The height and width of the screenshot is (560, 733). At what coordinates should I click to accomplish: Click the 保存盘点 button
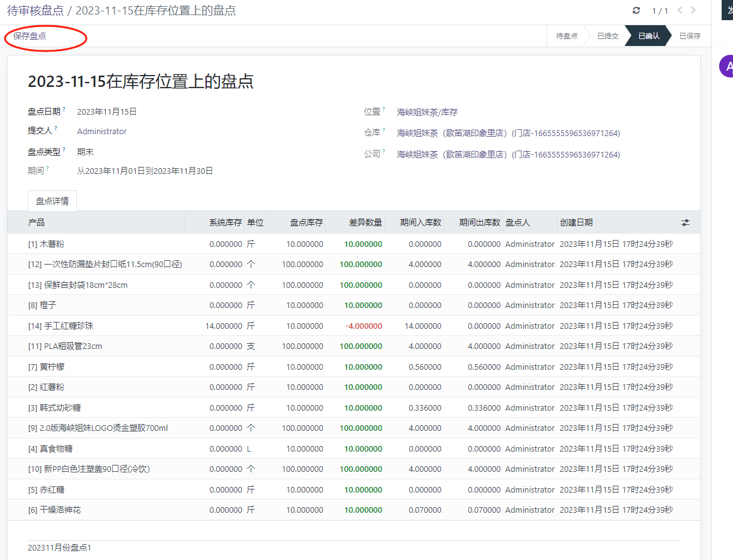point(30,37)
